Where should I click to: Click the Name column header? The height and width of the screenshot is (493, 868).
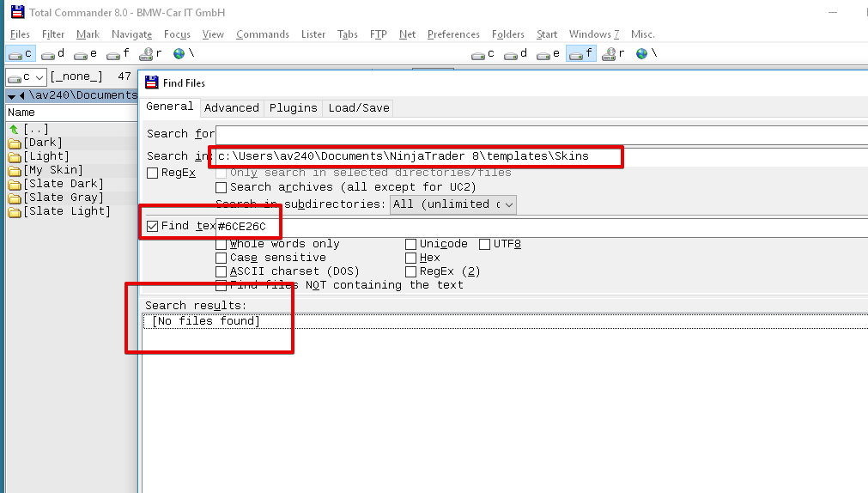[x=72, y=113]
